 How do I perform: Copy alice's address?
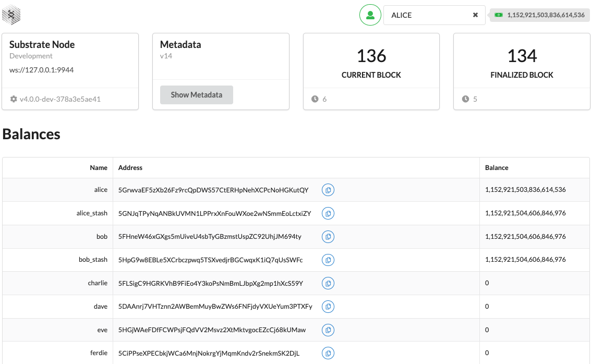(328, 190)
